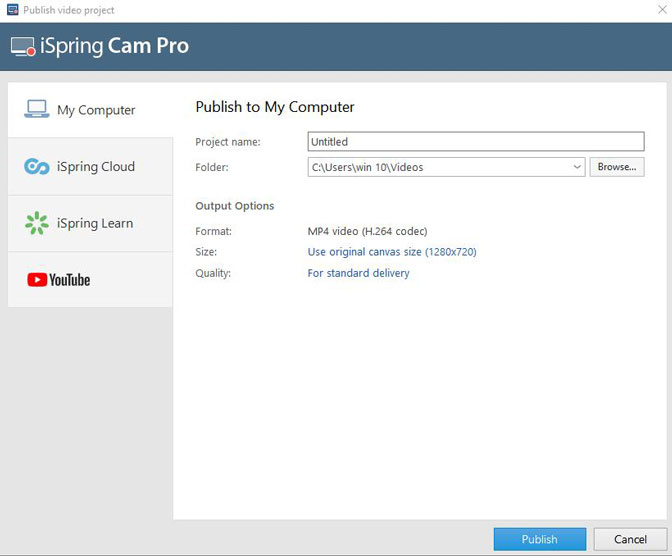Click the blue Publish button

[540, 539]
